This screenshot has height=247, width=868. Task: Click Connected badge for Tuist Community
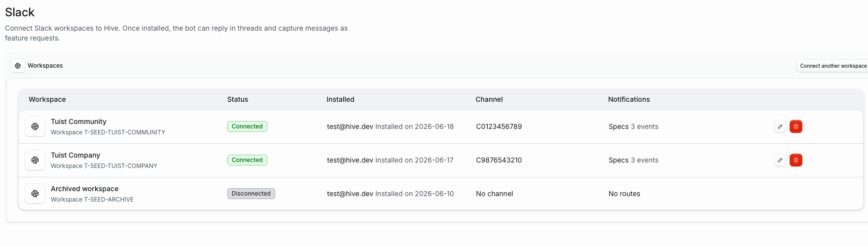247,126
